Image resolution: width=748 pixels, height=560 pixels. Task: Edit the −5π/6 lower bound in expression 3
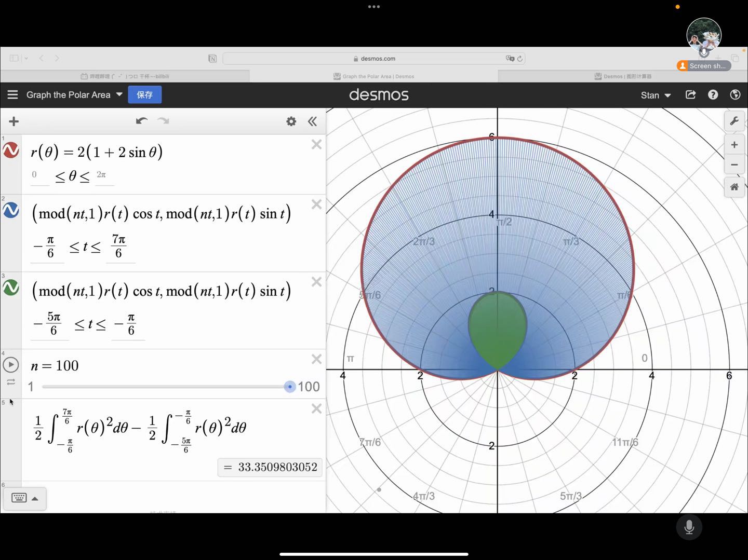point(49,324)
